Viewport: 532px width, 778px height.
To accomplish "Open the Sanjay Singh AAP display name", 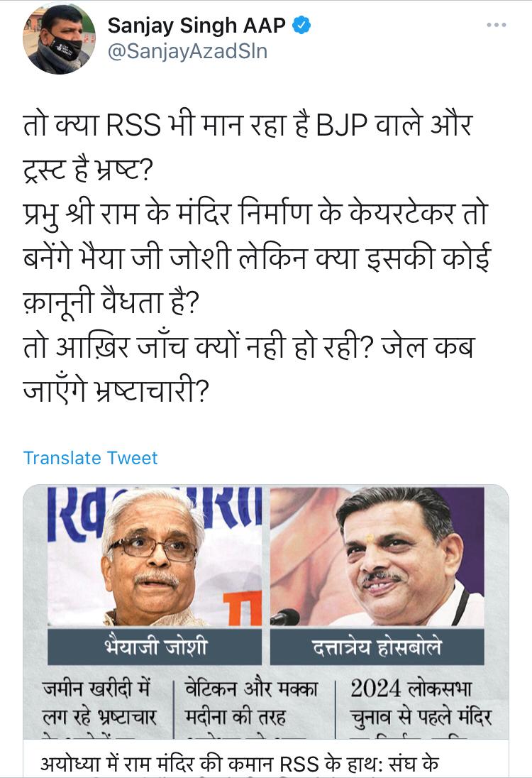I will 196,26.
